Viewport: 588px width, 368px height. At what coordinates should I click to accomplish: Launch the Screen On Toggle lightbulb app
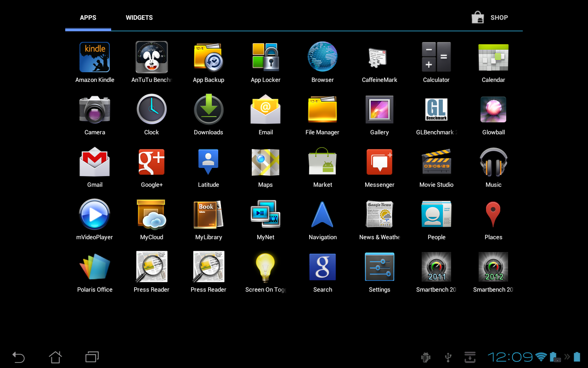266,267
